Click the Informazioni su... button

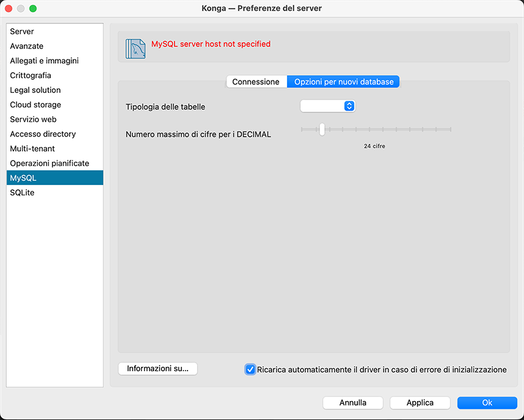coord(158,369)
